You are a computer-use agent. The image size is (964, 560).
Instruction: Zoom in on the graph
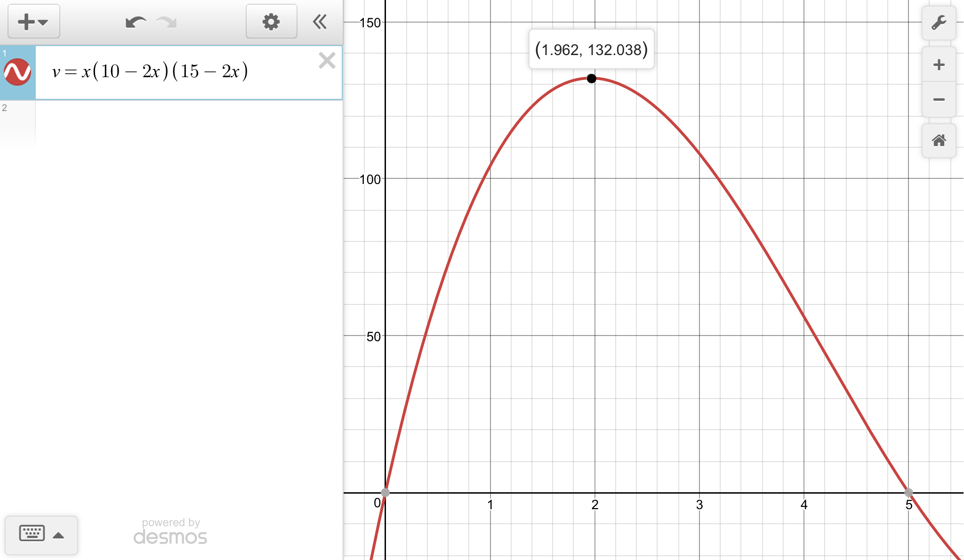click(939, 64)
